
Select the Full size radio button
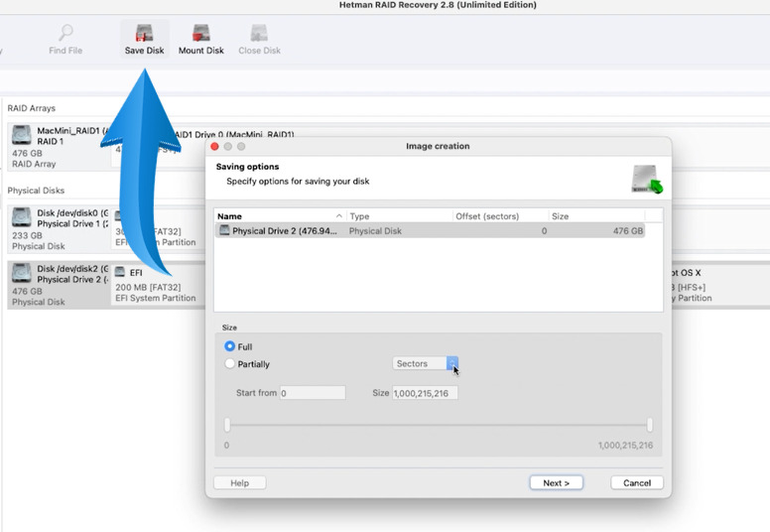(x=229, y=346)
